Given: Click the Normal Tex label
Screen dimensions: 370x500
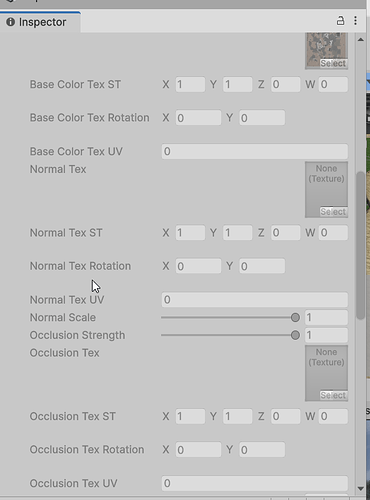Looking at the screenshot, I should [x=58, y=169].
